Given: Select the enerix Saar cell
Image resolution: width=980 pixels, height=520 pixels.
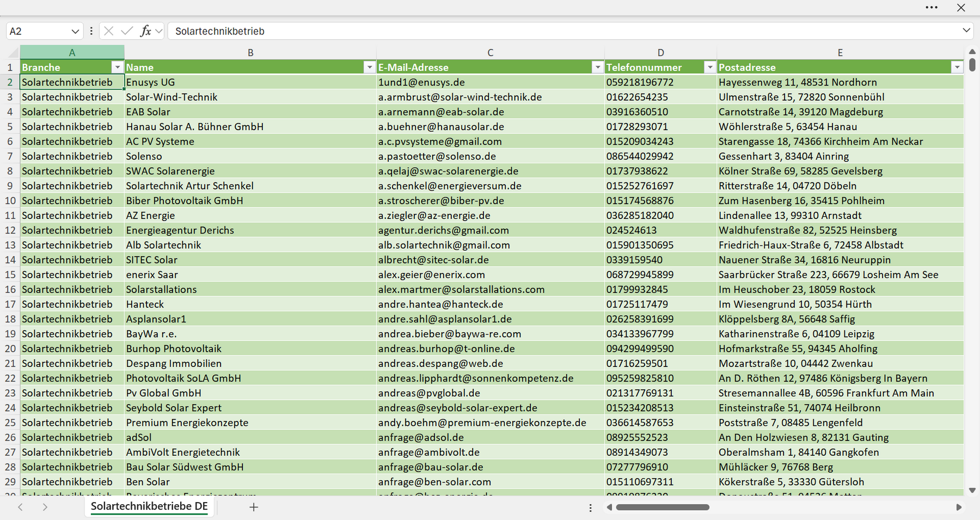Looking at the screenshot, I should pyautogui.click(x=250, y=274).
